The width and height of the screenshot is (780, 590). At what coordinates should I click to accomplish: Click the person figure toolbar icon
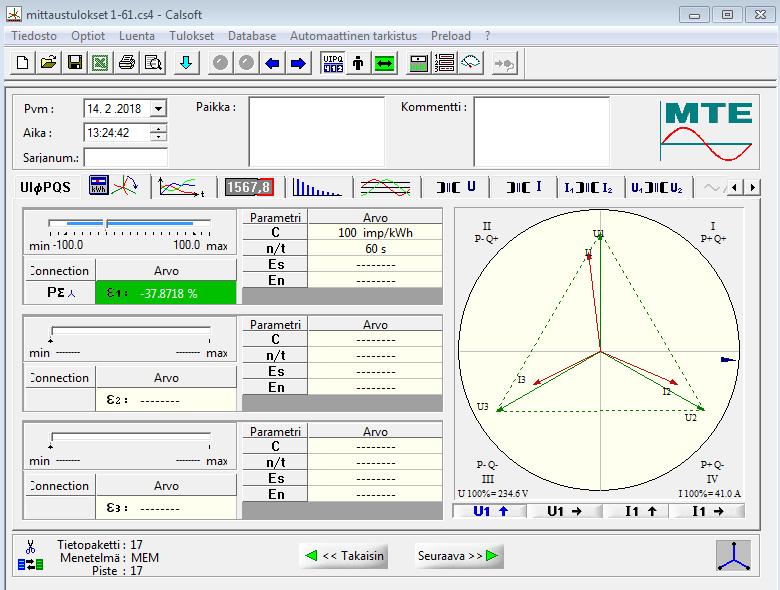358,63
